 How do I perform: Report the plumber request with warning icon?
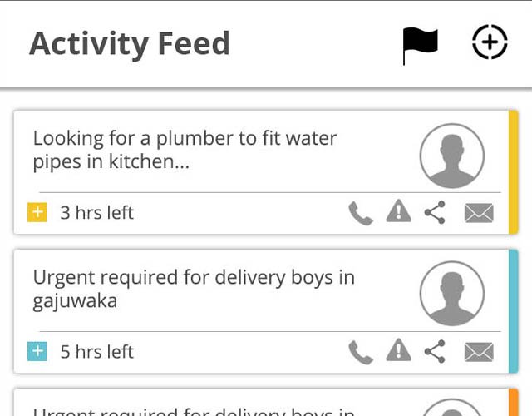398,212
